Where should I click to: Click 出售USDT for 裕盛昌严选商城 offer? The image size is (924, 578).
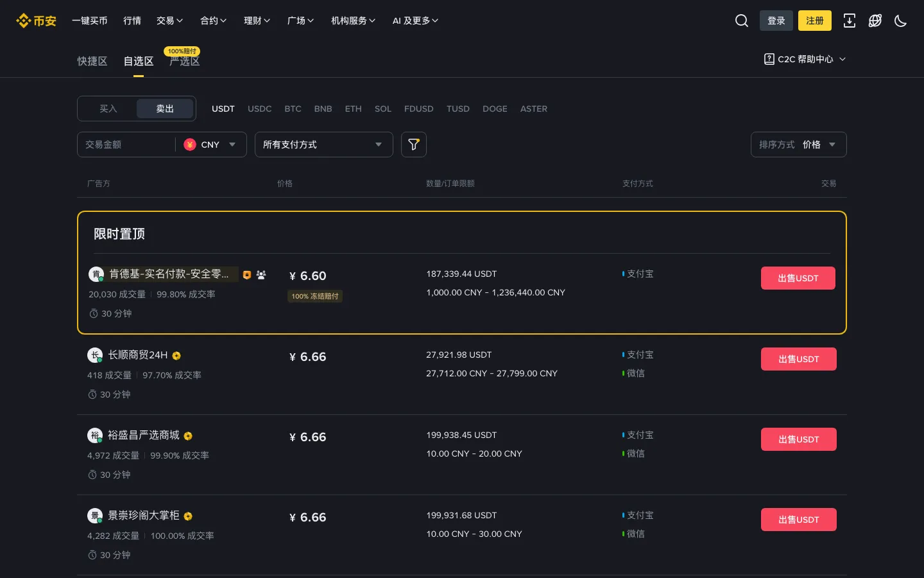[x=799, y=439]
